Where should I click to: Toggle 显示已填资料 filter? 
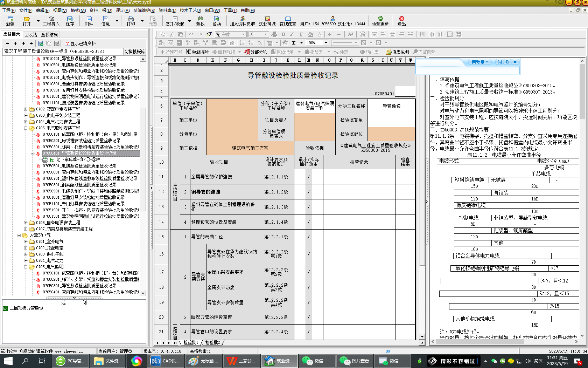coord(80,43)
